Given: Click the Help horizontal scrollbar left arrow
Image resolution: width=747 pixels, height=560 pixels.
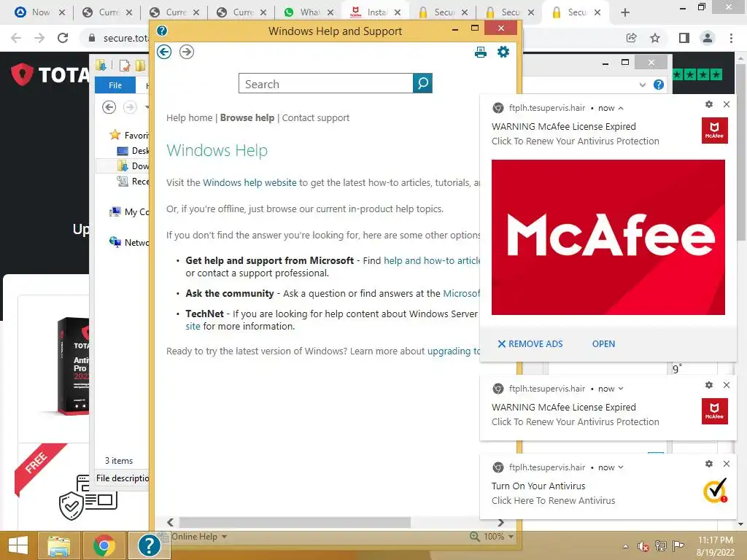Looking at the screenshot, I should click(x=170, y=522).
